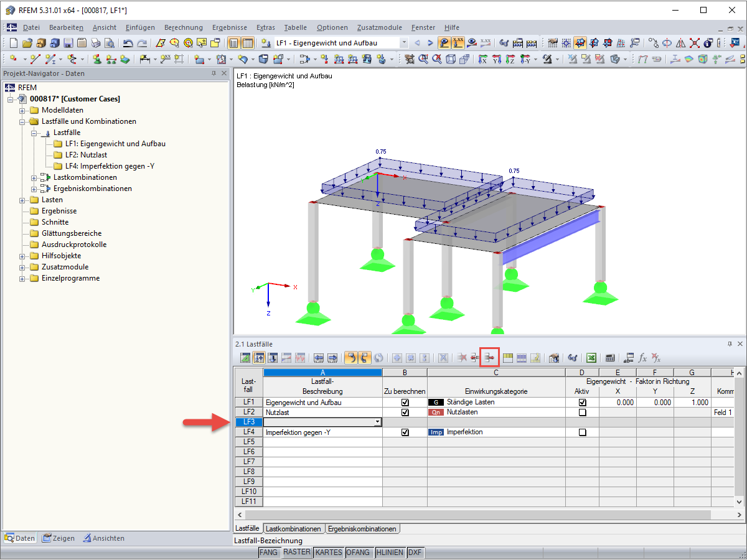Click the info sphere icon
The image size is (747, 560).
[708, 43]
